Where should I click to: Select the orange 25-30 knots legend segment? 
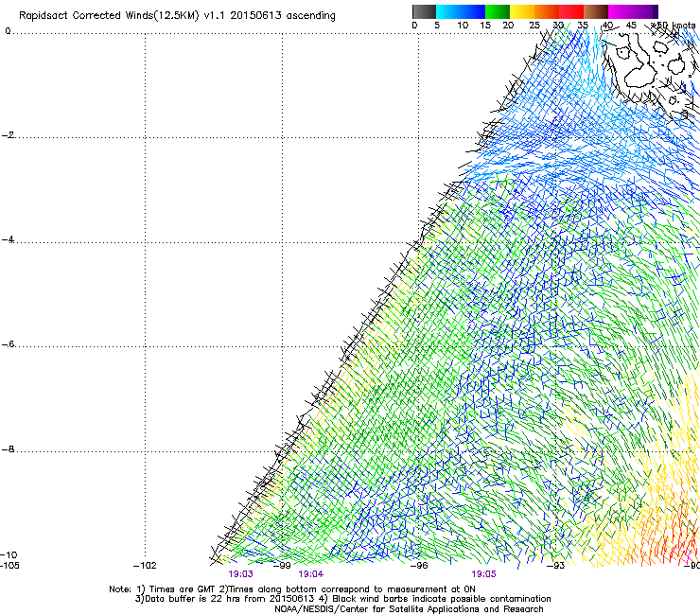tap(547, 11)
